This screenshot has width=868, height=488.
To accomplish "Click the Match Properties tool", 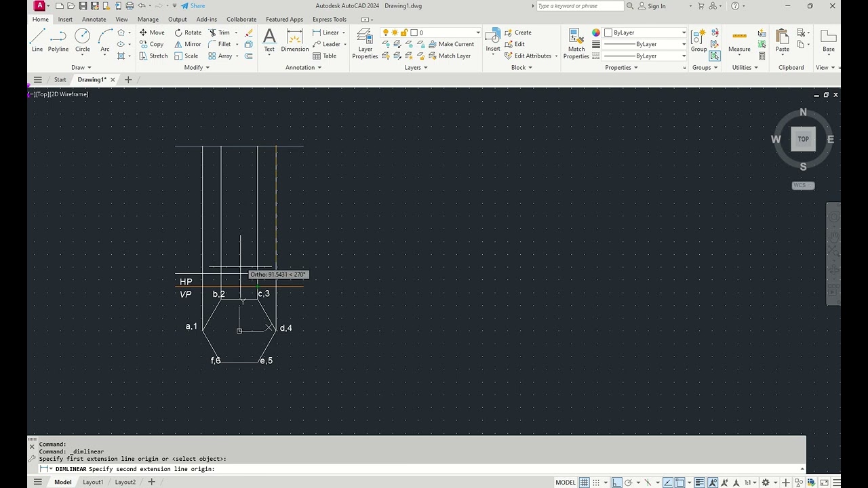I will (576, 43).
